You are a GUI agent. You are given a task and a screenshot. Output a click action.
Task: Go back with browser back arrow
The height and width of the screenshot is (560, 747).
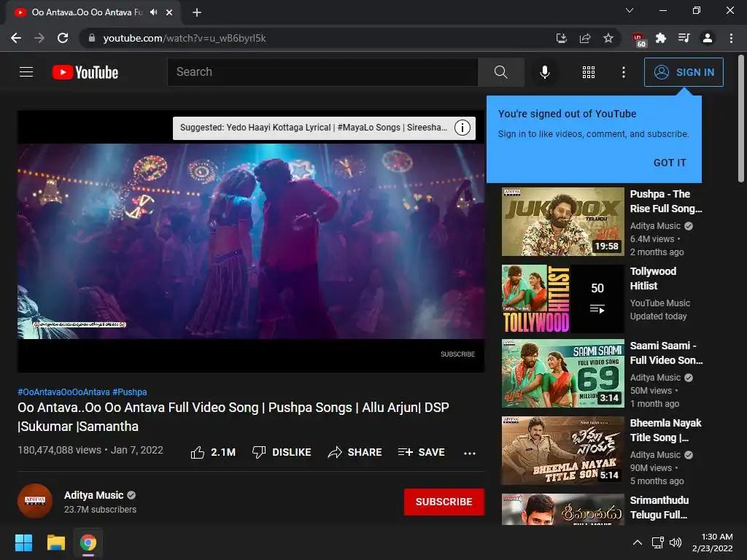[16, 38]
